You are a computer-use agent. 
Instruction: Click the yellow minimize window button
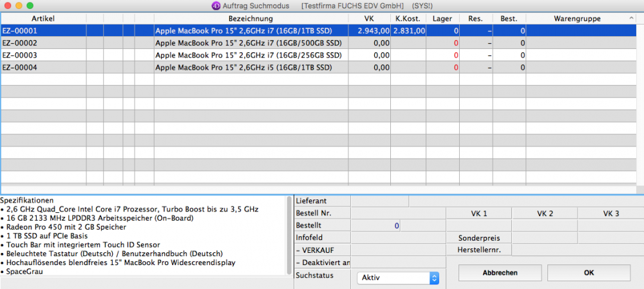pos(20,5)
